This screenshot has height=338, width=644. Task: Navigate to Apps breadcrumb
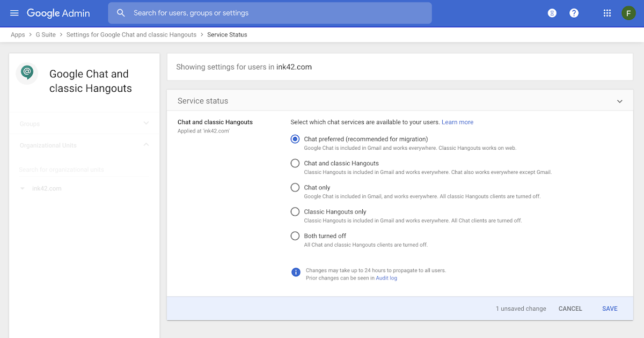click(x=18, y=35)
